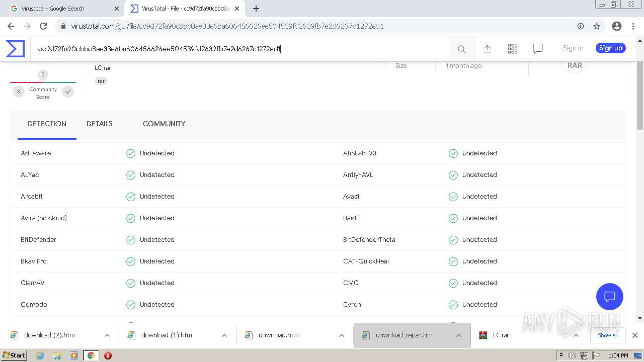Open the apps grid icon
The height and width of the screenshot is (362, 644).
pos(513,49)
